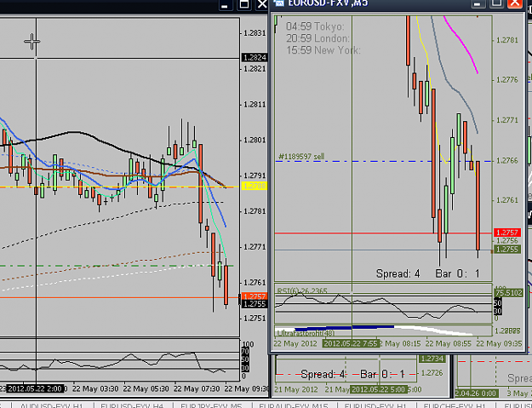The height and width of the screenshot is (408, 532).
Task: Switch to the EURUSD-FXV,H1 chart tab
Action: [x=375, y=405]
